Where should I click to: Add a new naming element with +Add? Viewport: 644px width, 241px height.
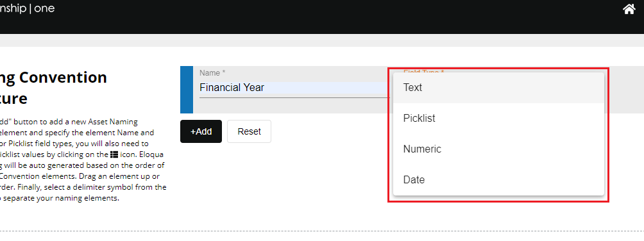(x=201, y=131)
